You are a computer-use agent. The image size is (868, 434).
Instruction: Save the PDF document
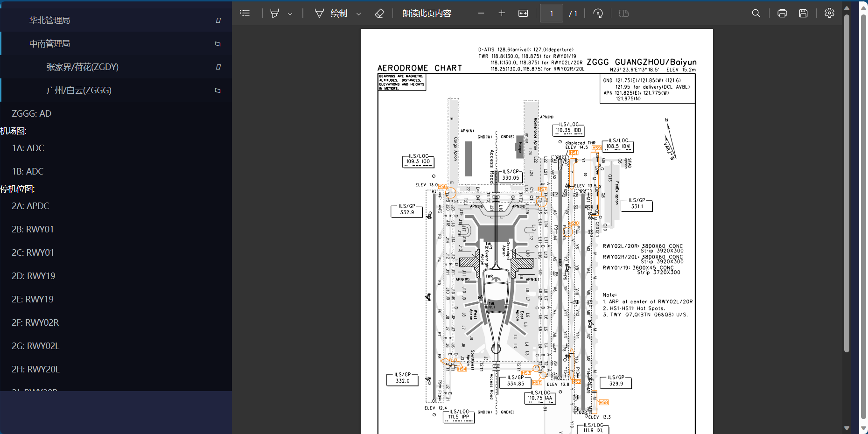pos(803,14)
